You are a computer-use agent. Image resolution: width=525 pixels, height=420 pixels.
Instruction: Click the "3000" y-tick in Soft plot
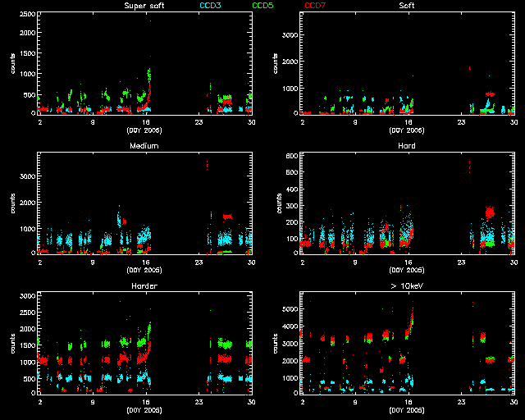tap(290, 35)
